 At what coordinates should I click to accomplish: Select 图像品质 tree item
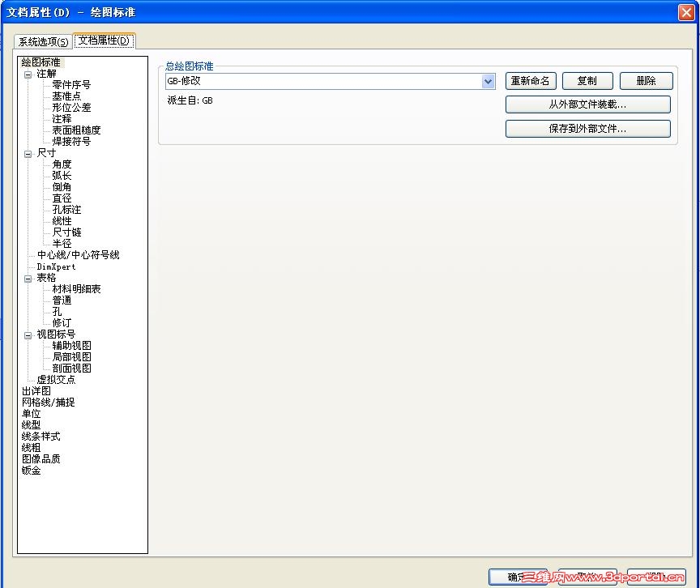pos(41,459)
